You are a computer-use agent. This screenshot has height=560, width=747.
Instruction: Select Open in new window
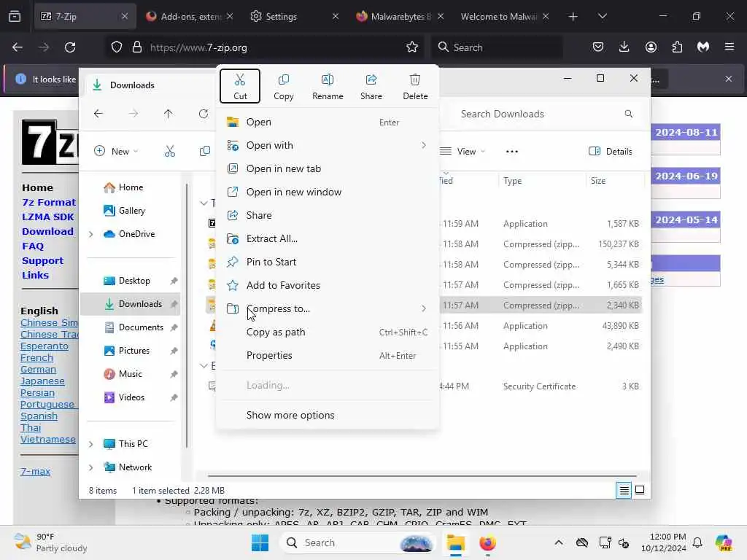(328, 192)
